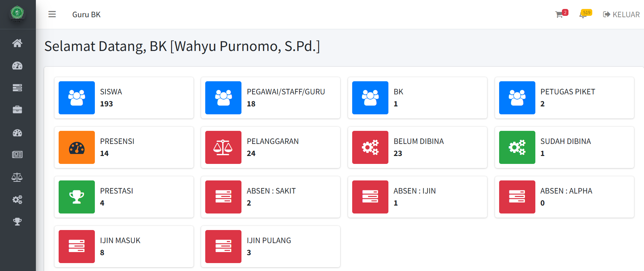
Task: Click the ABSEN : IJIN server icon
Action: click(370, 197)
